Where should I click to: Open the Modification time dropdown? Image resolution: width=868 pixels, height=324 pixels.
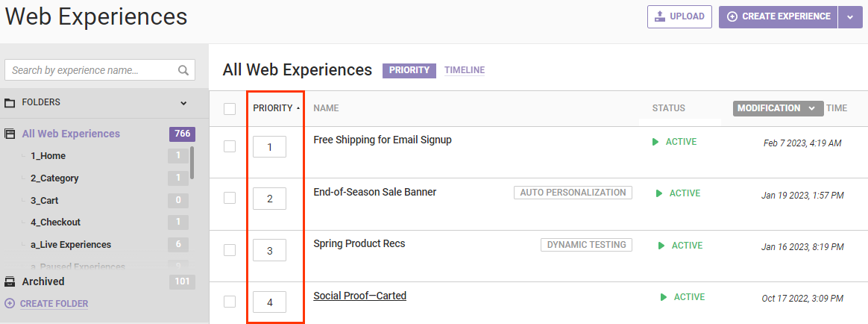[778, 108]
